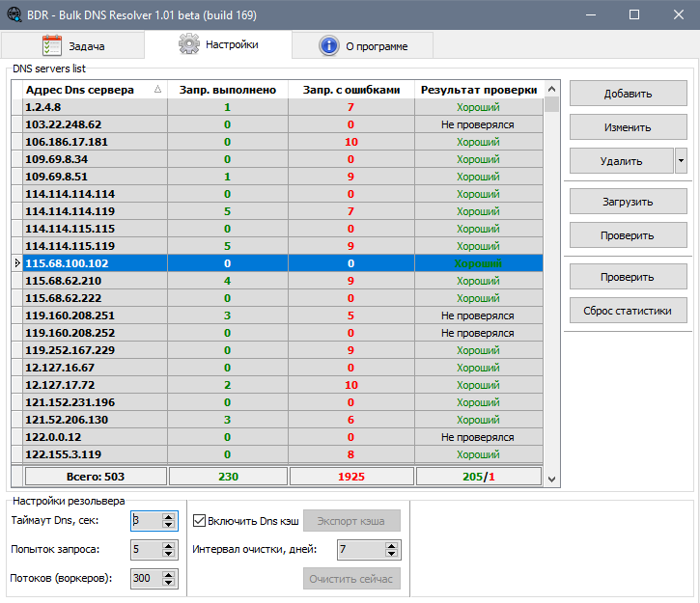Viewport: 700px width, 603px height.
Task: Select the row for server 121.152.231.196
Action: tap(277, 402)
